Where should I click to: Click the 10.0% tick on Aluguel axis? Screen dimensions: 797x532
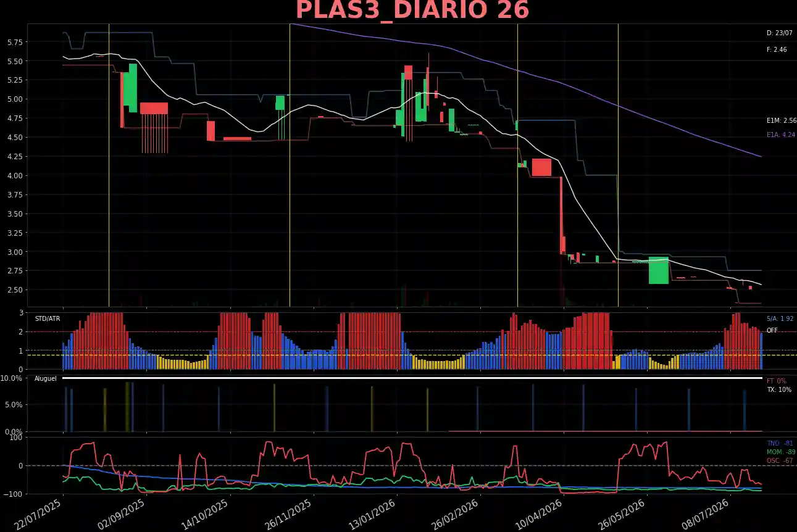pyautogui.click(x=12, y=378)
